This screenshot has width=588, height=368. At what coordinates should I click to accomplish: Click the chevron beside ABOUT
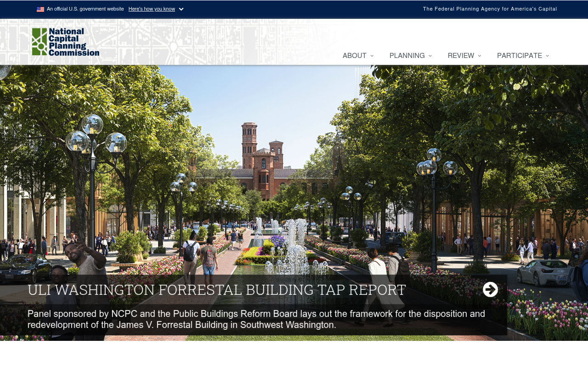[372, 56]
